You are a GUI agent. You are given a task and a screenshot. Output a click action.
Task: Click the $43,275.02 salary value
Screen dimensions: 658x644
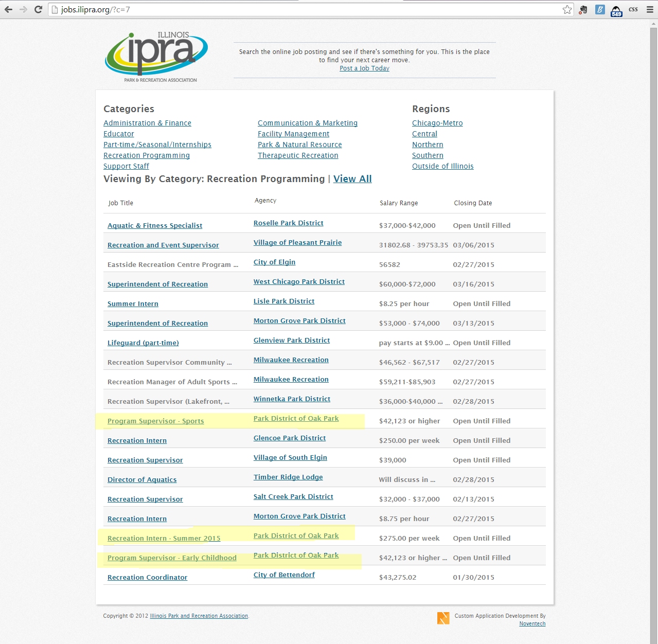coord(398,577)
